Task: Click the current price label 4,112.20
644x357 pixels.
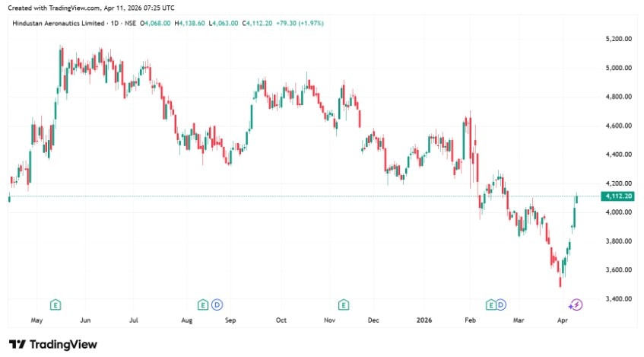Action: point(618,196)
